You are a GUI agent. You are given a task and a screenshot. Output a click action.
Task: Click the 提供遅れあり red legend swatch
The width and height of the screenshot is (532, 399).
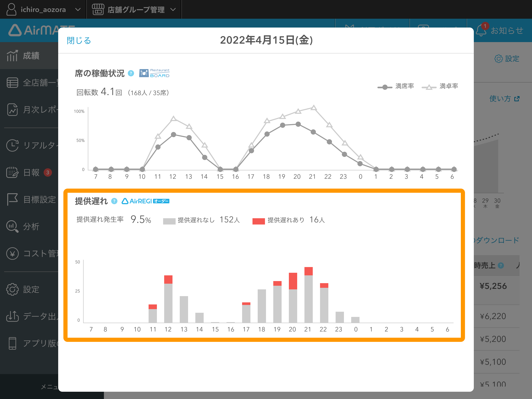click(x=259, y=221)
